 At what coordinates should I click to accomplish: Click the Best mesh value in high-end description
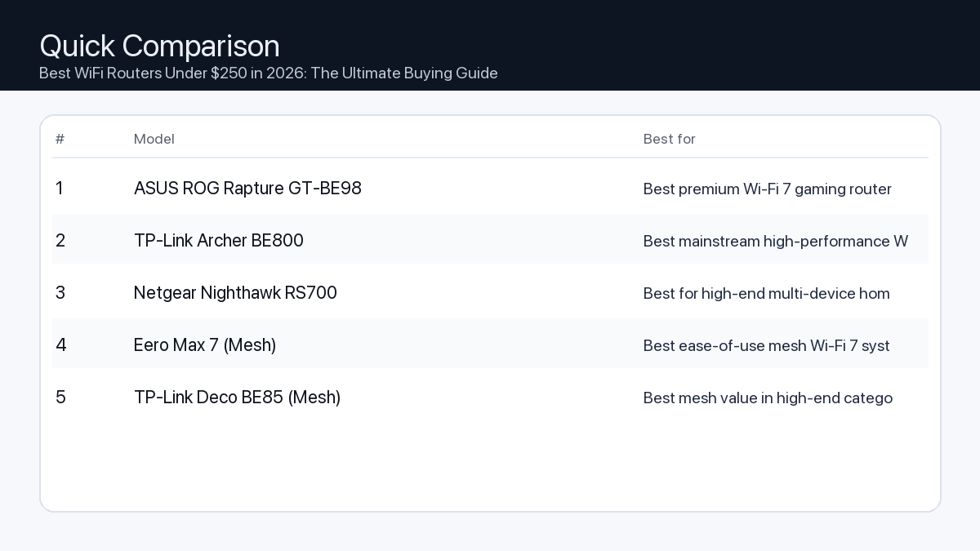[x=768, y=398]
